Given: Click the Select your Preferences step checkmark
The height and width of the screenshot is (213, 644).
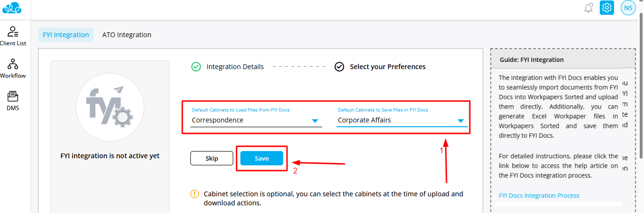Looking at the screenshot, I should 339,67.
